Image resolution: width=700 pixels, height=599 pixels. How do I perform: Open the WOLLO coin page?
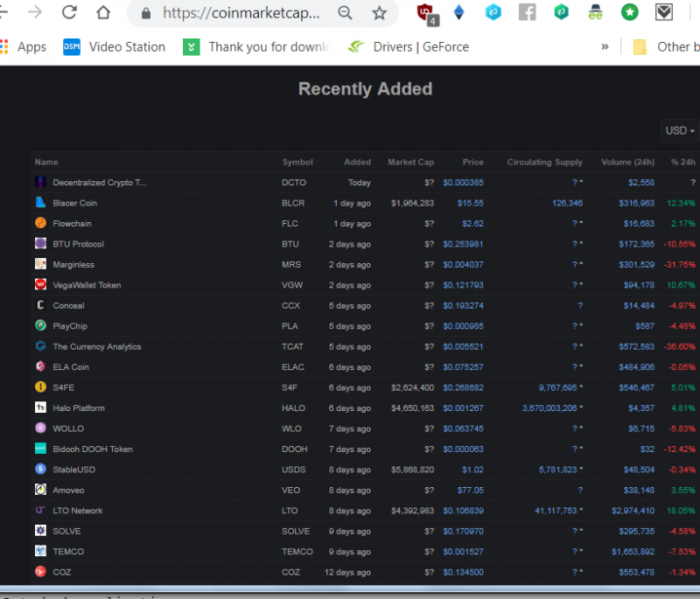coord(68,428)
